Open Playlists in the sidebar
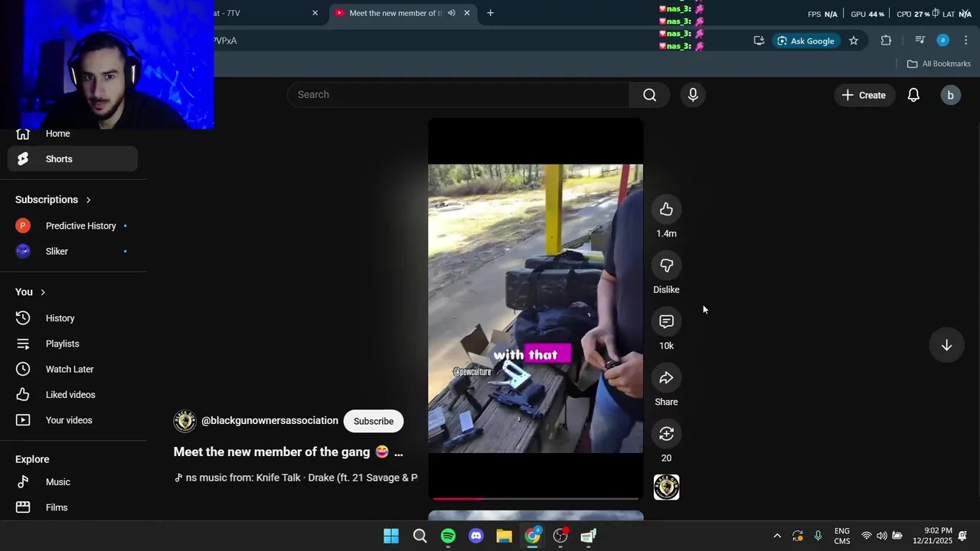 point(73,344)
